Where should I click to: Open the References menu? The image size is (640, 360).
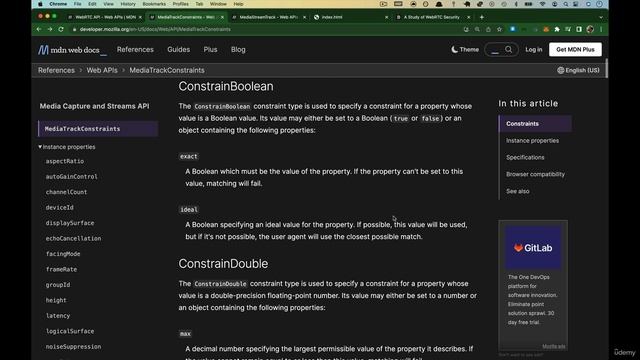pyautogui.click(x=135, y=49)
